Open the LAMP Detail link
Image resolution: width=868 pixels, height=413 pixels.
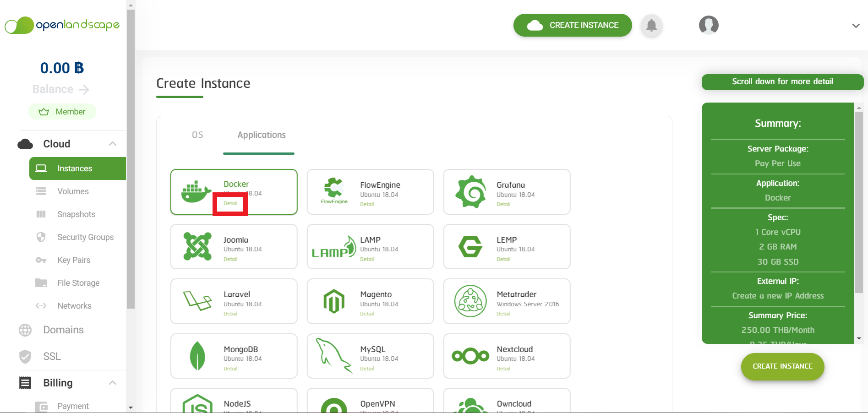(x=367, y=259)
